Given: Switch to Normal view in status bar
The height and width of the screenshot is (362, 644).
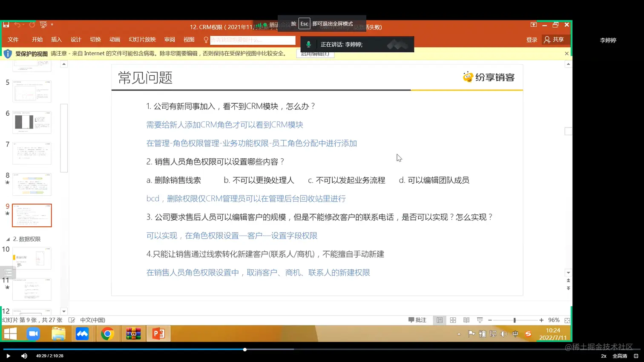Looking at the screenshot, I should (x=440, y=320).
